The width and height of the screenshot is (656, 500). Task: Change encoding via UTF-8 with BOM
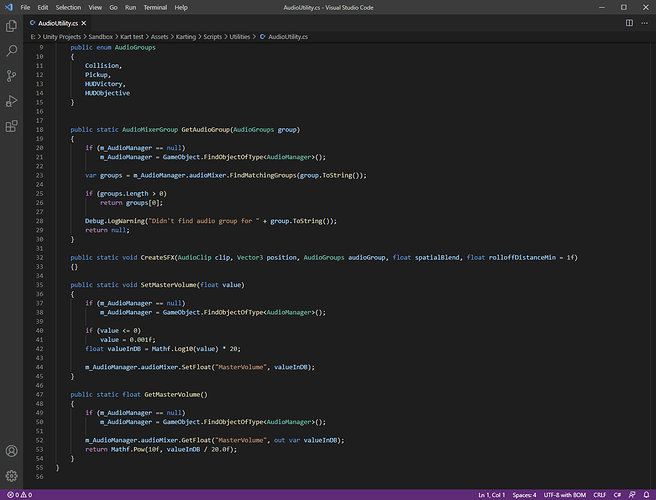tap(564, 495)
